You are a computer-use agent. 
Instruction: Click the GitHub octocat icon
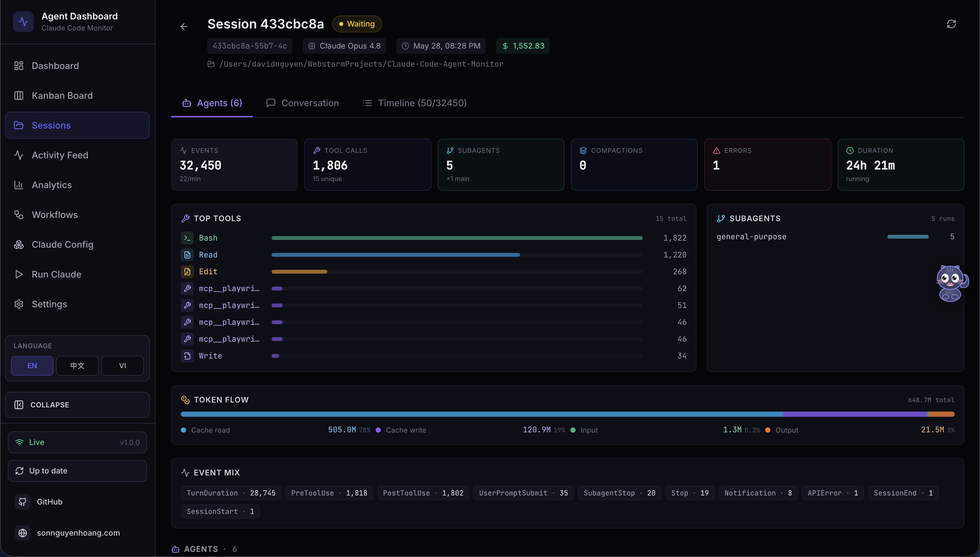coord(23,502)
